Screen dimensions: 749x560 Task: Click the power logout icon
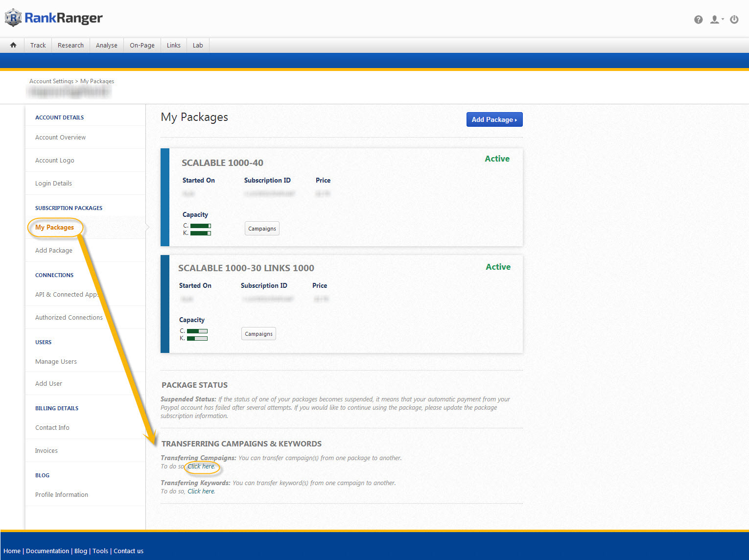click(x=734, y=20)
